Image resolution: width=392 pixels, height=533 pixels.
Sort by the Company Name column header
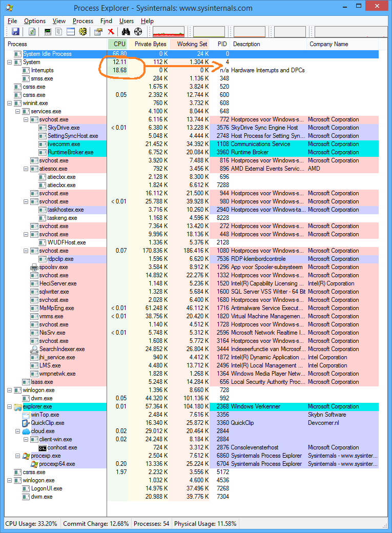[343, 44]
